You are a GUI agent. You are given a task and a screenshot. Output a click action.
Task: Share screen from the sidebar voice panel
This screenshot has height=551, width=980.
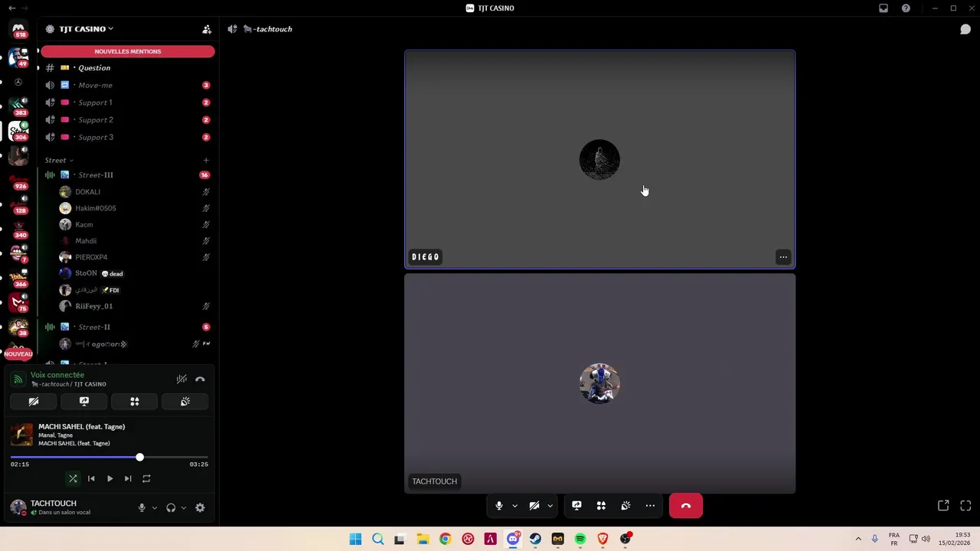84,402
